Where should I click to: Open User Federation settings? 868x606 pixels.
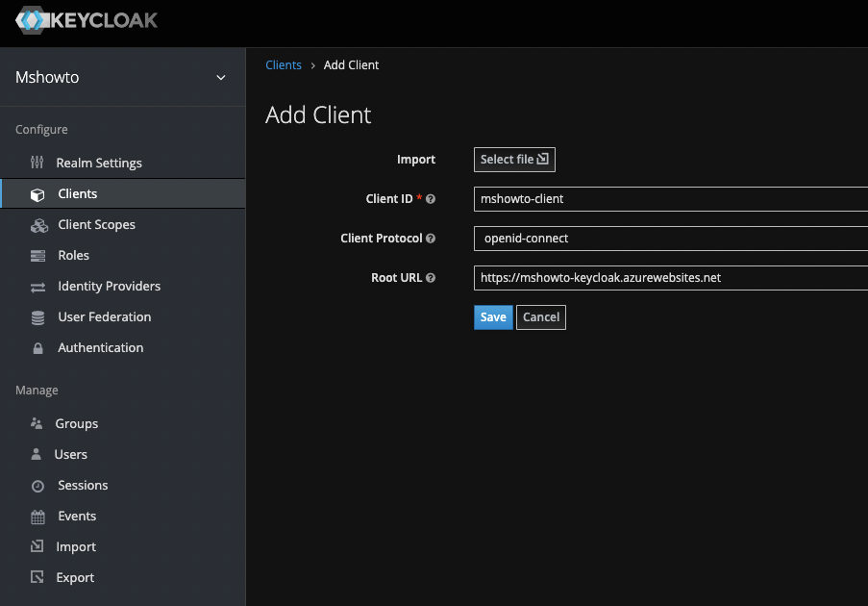pos(105,316)
